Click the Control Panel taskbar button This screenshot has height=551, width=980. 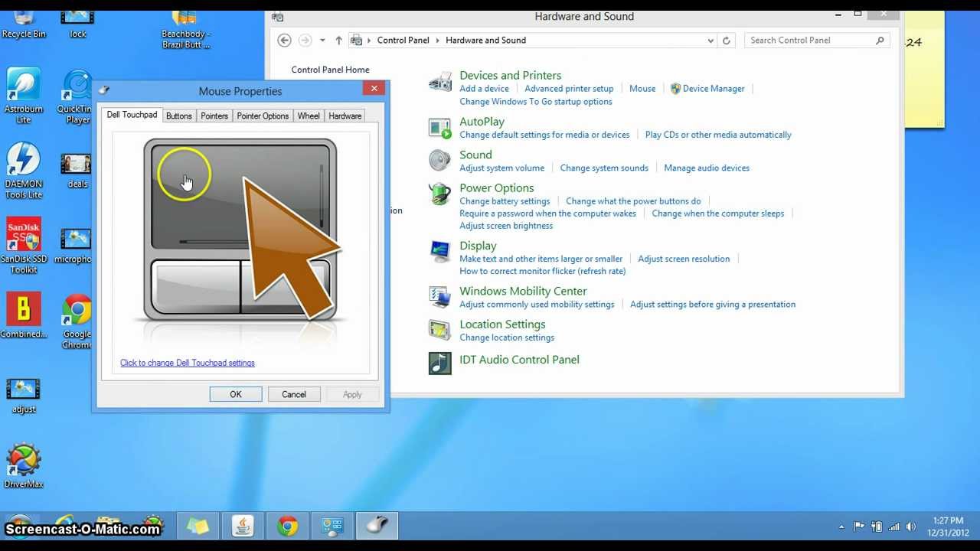coord(333,526)
